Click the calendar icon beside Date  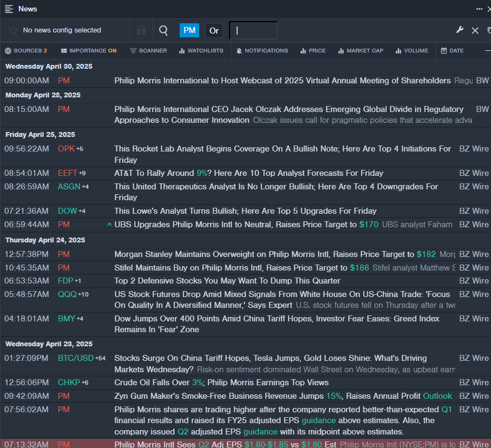coord(444,51)
